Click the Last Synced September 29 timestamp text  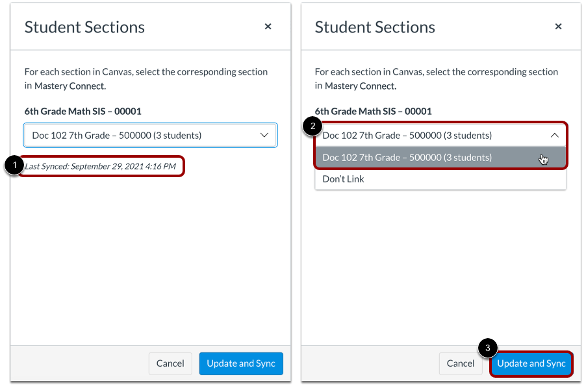coord(100,167)
